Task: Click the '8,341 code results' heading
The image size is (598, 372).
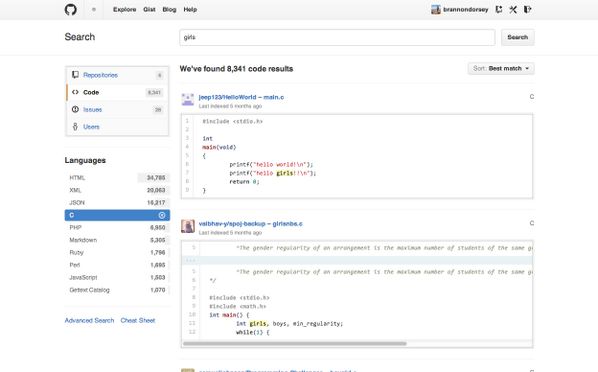Action: click(x=236, y=69)
